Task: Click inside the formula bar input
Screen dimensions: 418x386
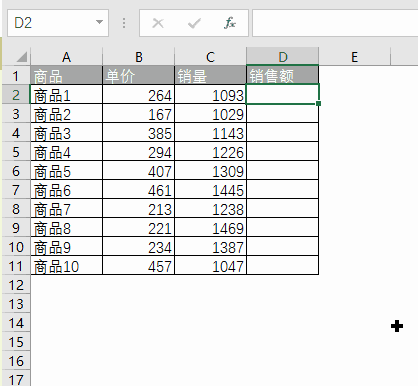Action: [x=335, y=23]
